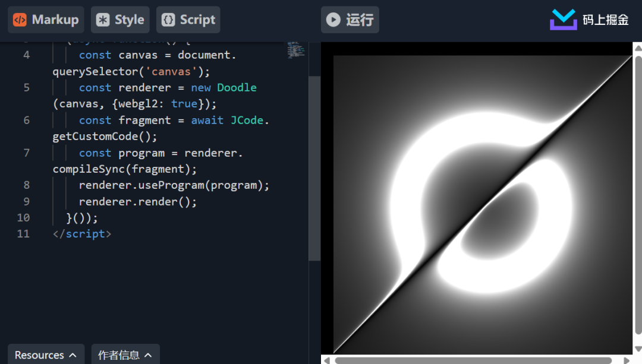Click the preview horizontal scrollbar

click(473, 360)
